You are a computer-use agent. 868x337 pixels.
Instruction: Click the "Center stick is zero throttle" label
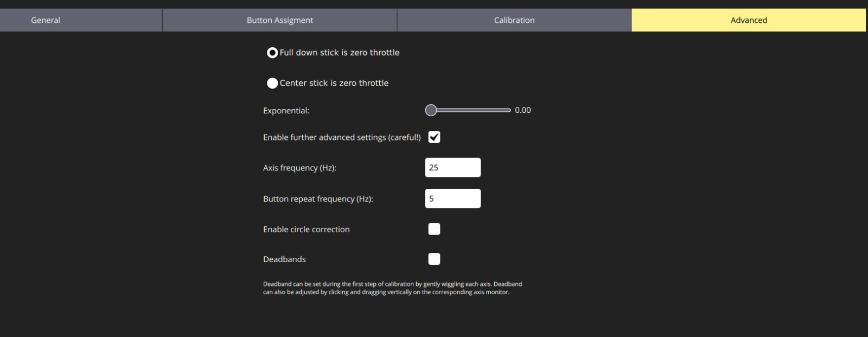334,83
